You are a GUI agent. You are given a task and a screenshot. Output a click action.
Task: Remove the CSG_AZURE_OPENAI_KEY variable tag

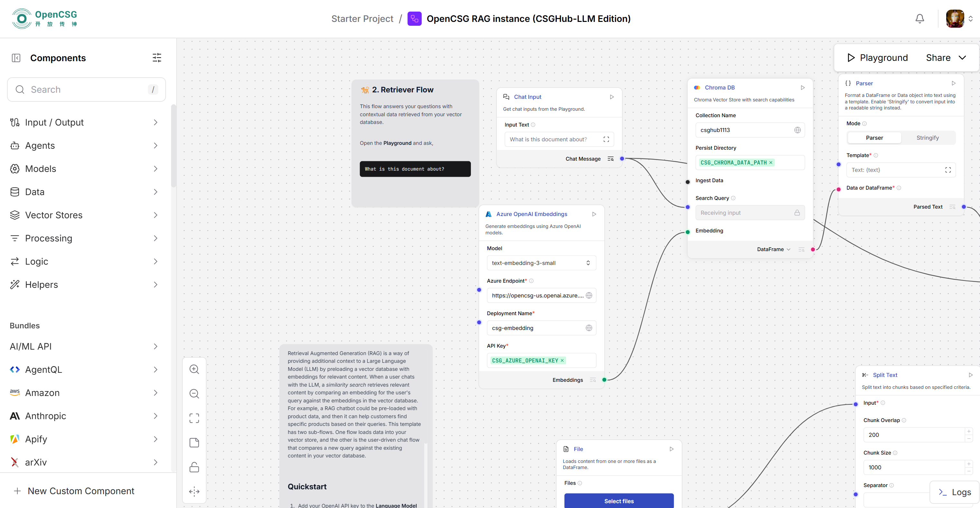point(562,360)
